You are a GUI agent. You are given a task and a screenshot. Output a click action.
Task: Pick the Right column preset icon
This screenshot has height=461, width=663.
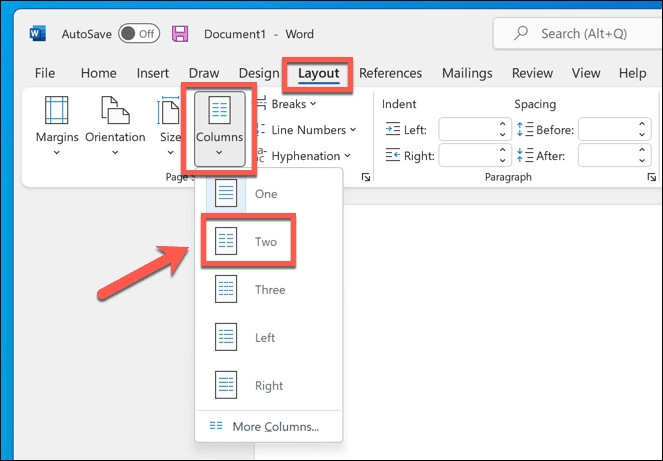226,385
